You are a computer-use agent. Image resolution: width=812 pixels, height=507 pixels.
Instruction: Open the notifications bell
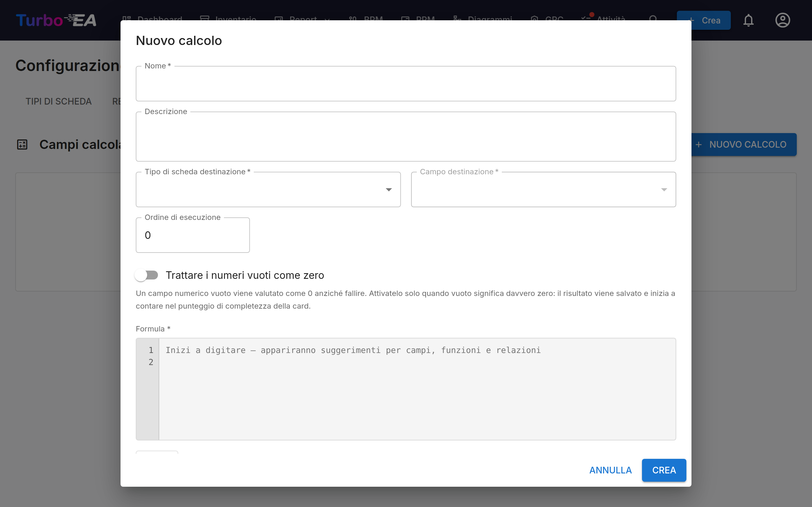tap(748, 20)
